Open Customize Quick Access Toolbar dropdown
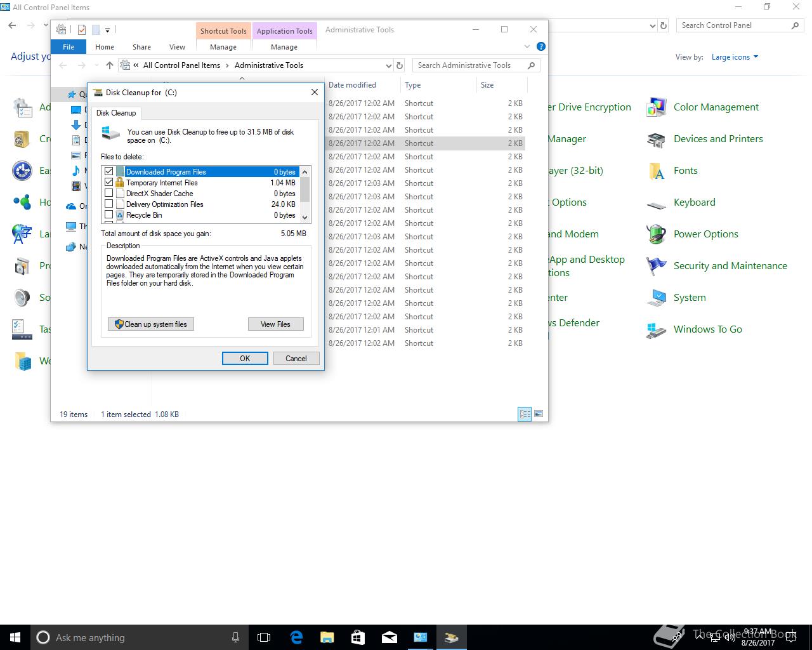 point(107,30)
